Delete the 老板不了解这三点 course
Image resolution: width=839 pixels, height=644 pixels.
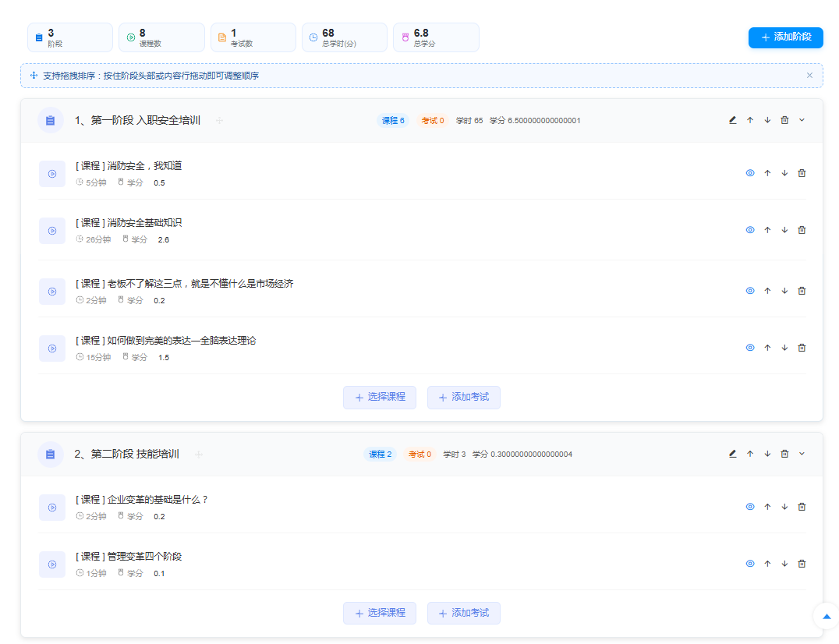tap(802, 290)
